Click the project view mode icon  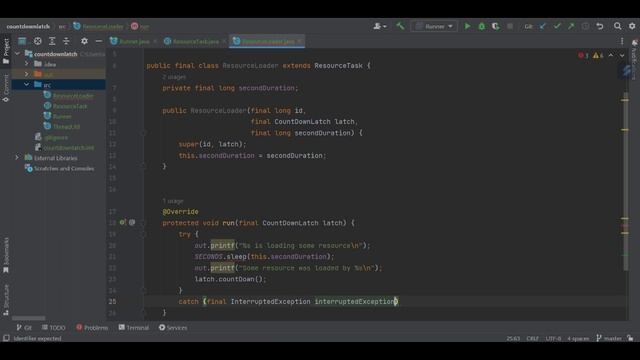[22, 41]
